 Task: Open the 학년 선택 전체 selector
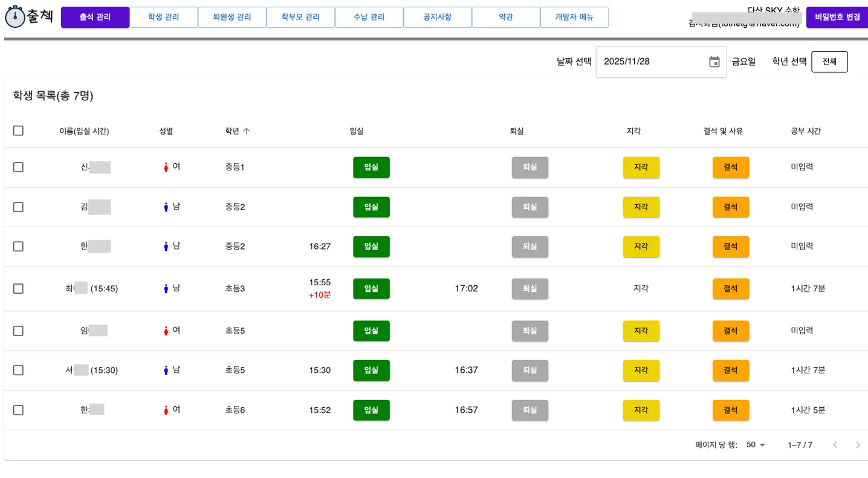829,62
